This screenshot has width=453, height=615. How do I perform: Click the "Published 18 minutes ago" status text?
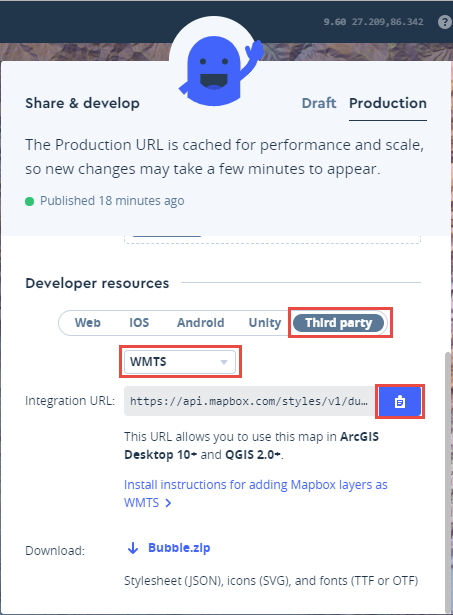(x=112, y=201)
